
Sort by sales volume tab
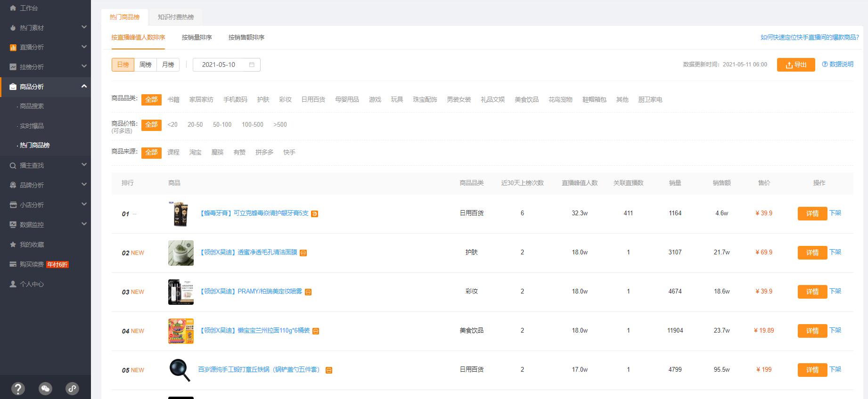pyautogui.click(x=197, y=37)
